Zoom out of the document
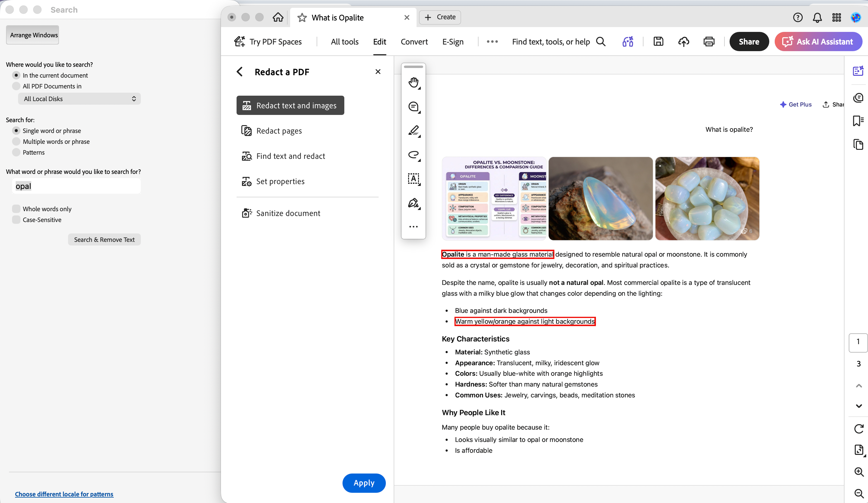 click(x=858, y=493)
